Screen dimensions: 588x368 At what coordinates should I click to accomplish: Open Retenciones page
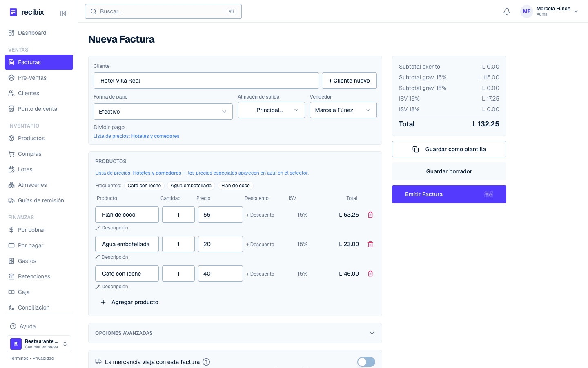coord(39,276)
